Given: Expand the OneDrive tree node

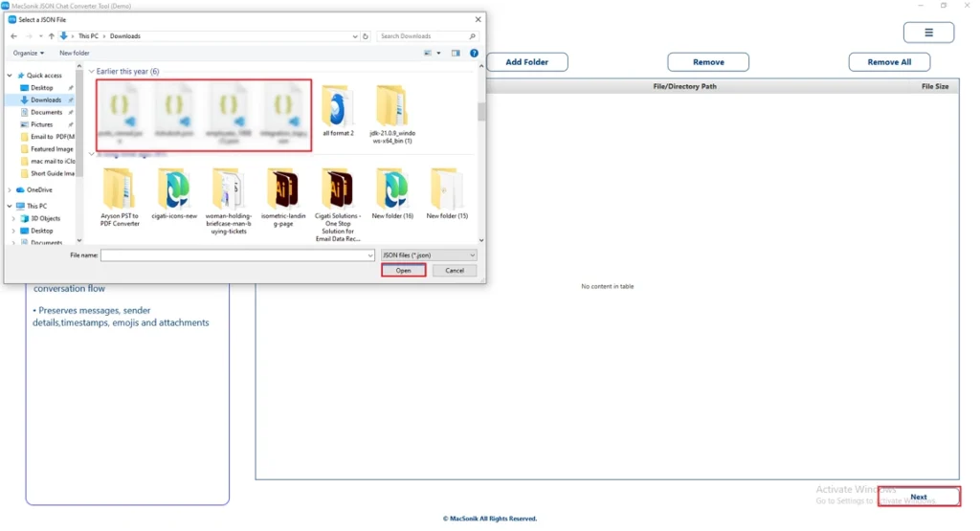Looking at the screenshot, I should 10,189.
